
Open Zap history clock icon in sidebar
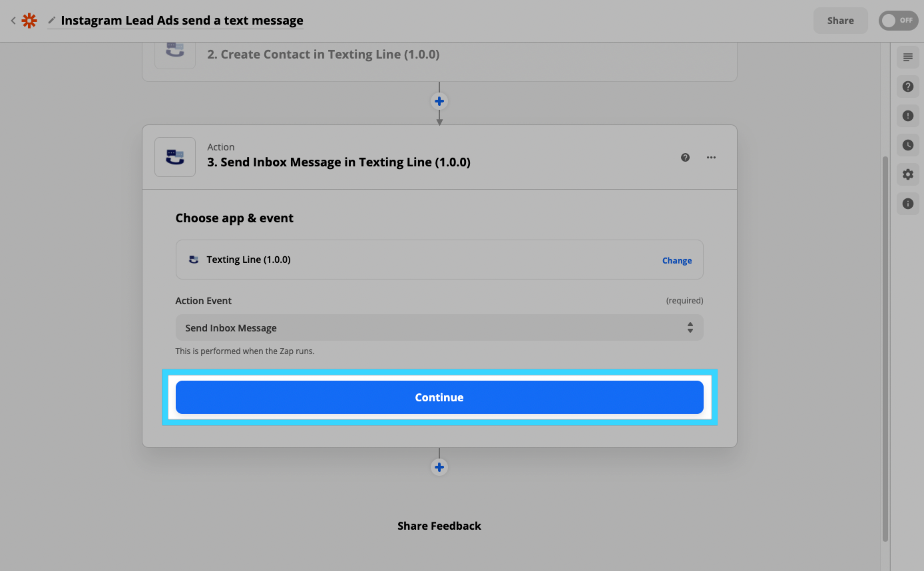[x=908, y=145]
